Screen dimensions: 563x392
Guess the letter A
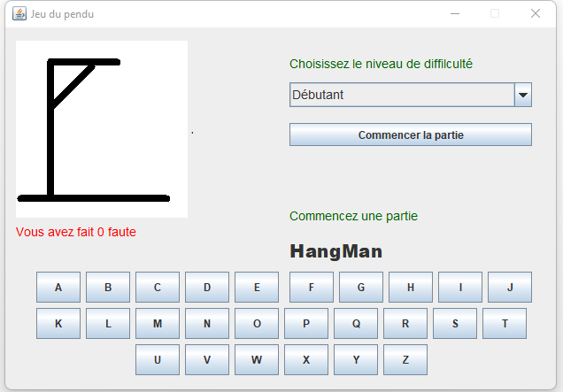pyautogui.click(x=58, y=288)
